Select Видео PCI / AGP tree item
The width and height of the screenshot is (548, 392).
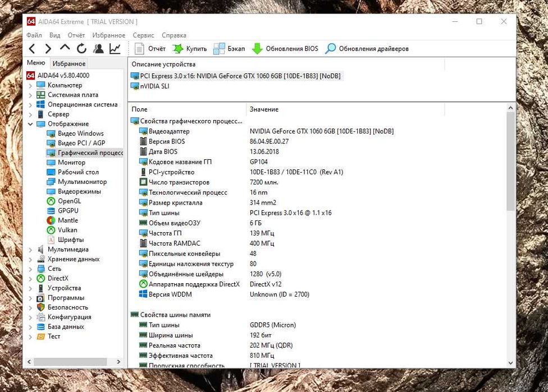click(76, 143)
